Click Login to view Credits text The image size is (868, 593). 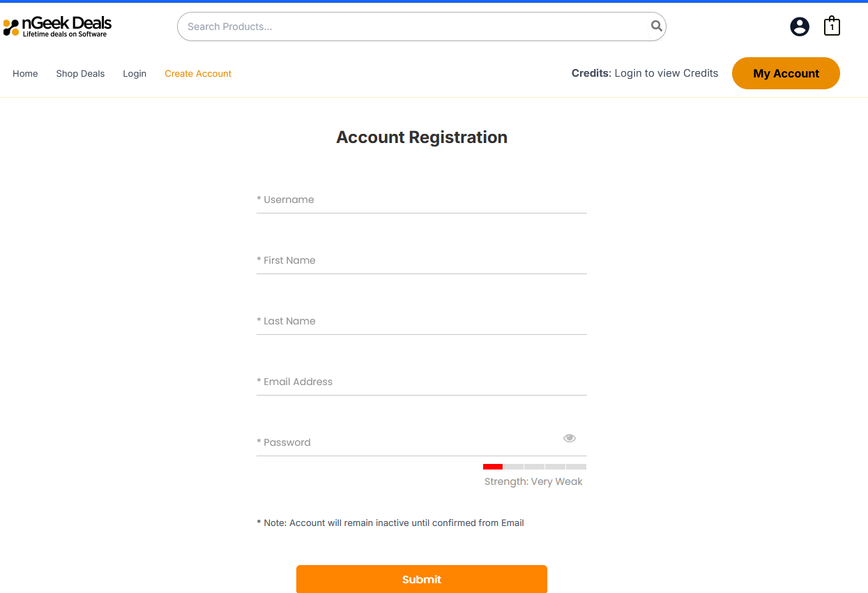coord(666,73)
